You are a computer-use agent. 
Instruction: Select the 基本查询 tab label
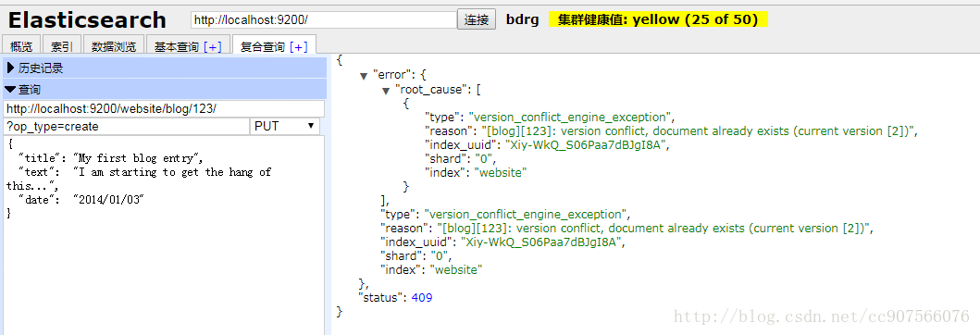tap(176, 47)
